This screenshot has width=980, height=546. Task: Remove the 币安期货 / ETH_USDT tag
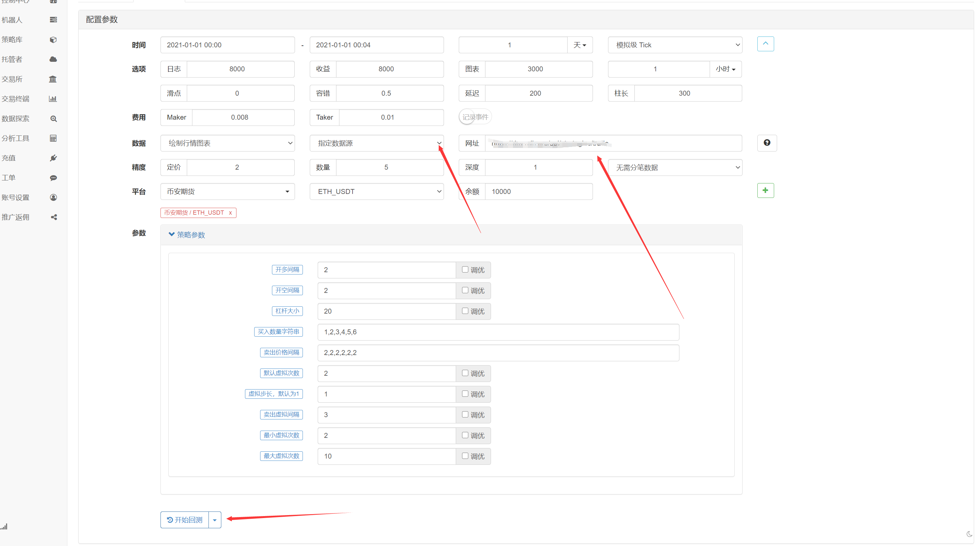point(230,213)
